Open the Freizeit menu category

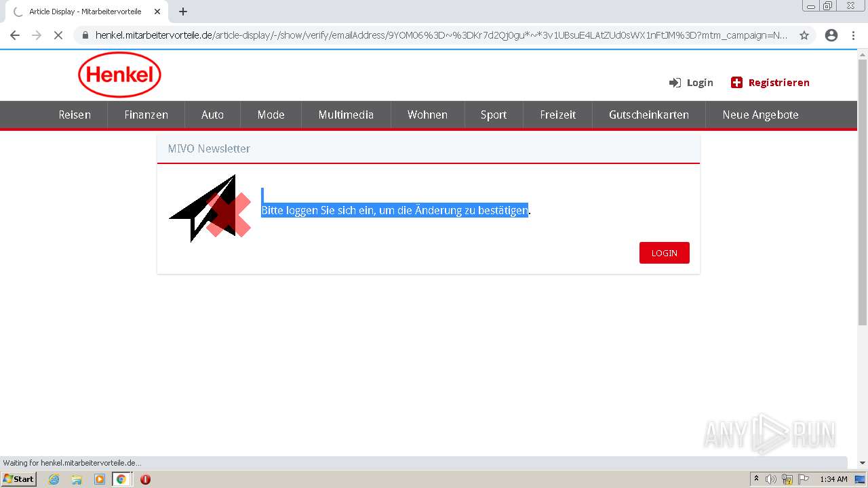558,115
